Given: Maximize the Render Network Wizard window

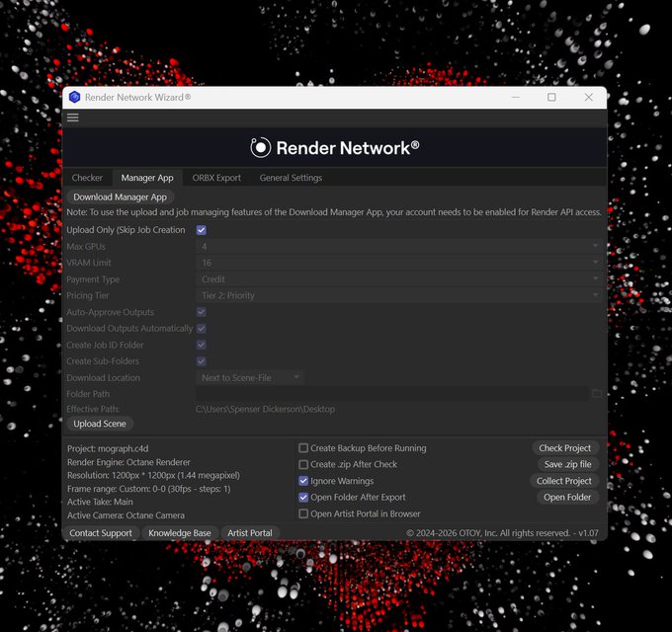Looking at the screenshot, I should click(x=551, y=97).
